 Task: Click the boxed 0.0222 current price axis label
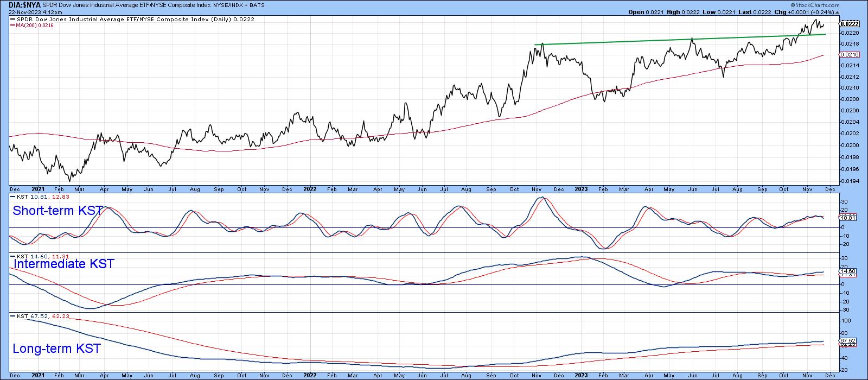pos(848,24)
